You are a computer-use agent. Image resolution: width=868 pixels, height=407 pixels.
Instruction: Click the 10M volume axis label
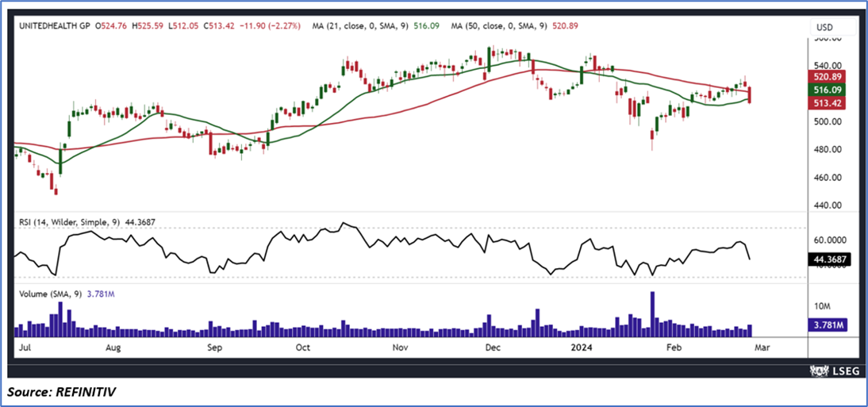coord(823,306)
